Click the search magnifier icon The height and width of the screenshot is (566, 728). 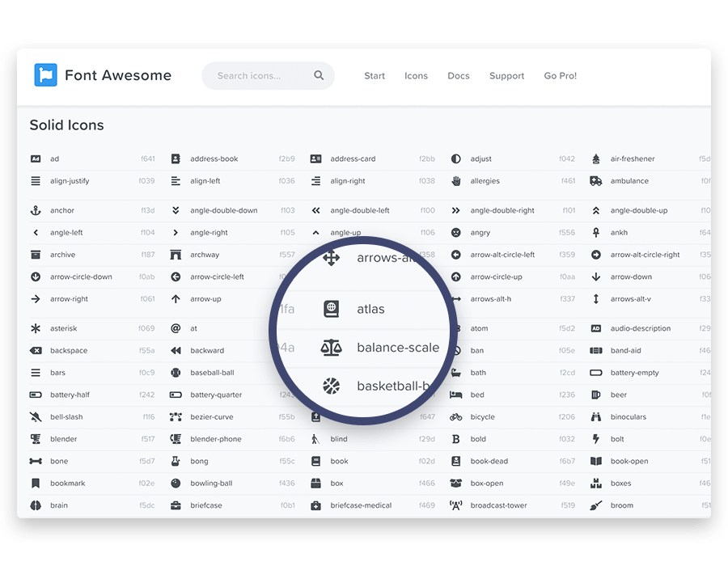(319, 75)
